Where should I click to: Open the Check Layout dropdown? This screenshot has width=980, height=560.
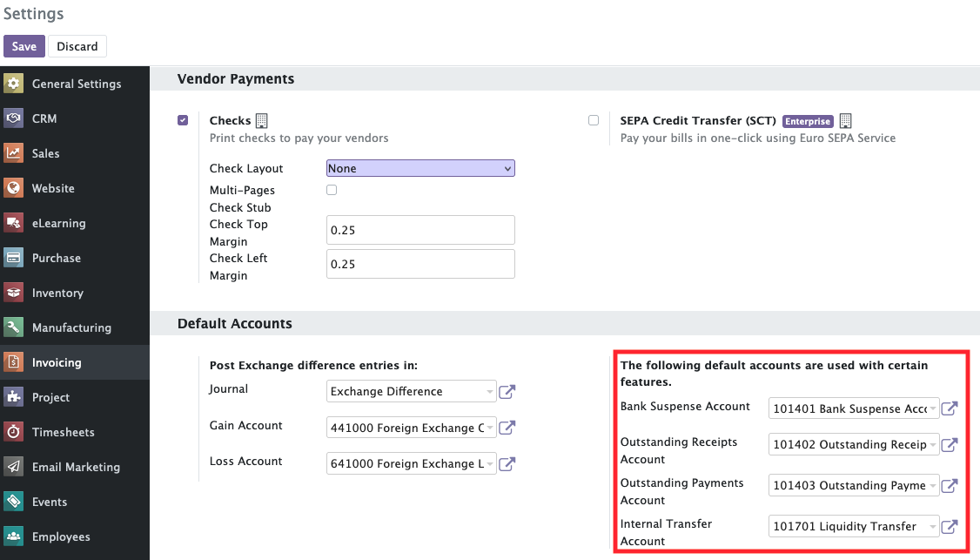pyautogui.click(x=420, y=168)
